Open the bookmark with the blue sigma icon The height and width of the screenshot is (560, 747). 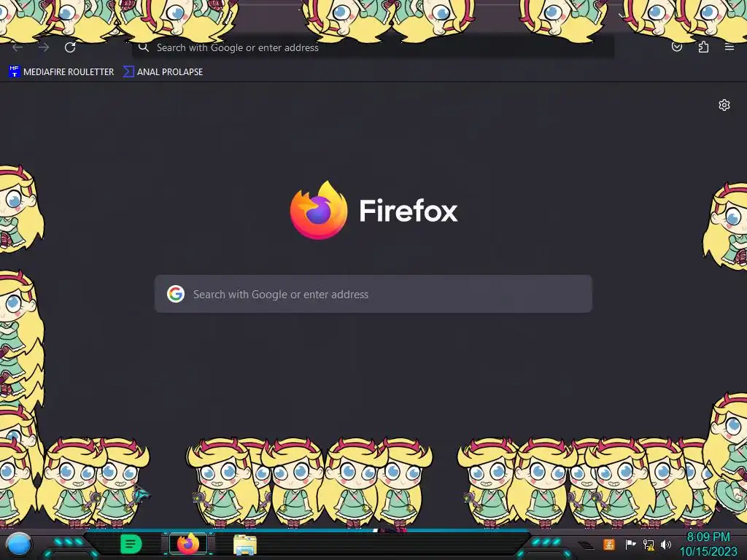coord(163,72)
